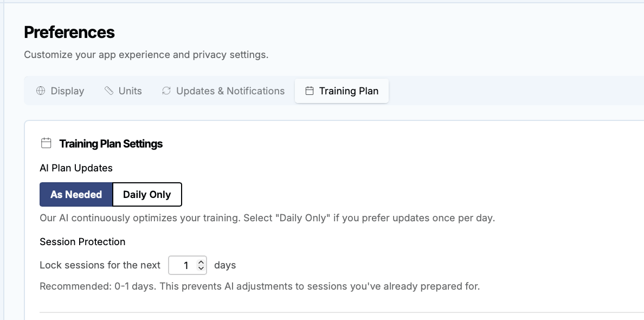Click the calendar icon beside Training Plan Settings heading
The image size is (644, 320).
(x=46, y=144)
